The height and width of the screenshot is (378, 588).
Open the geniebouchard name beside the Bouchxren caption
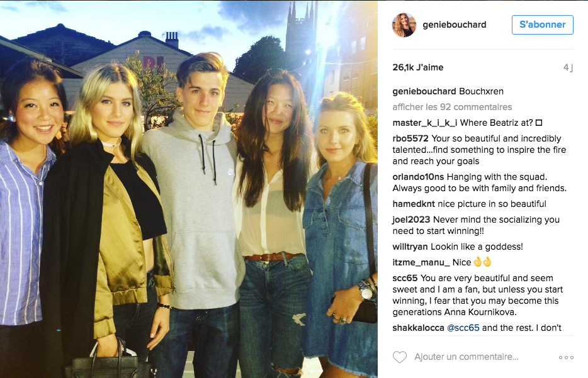424,91
